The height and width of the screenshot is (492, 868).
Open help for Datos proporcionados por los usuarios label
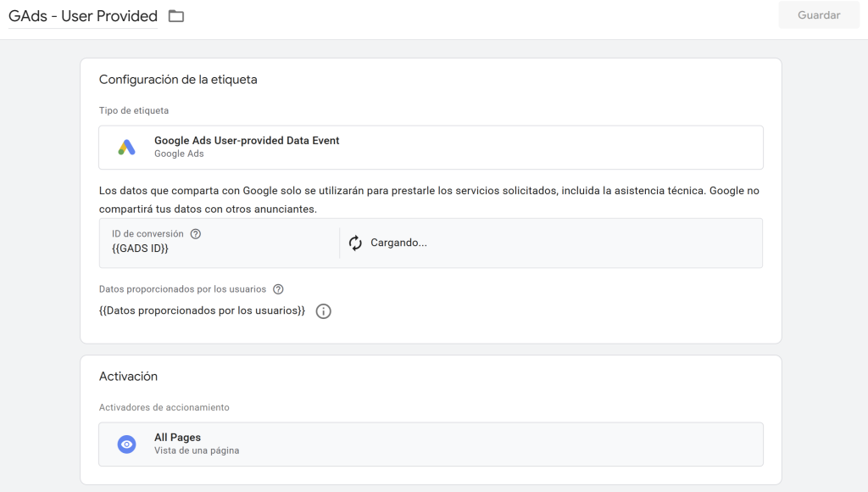coord(278,289)
